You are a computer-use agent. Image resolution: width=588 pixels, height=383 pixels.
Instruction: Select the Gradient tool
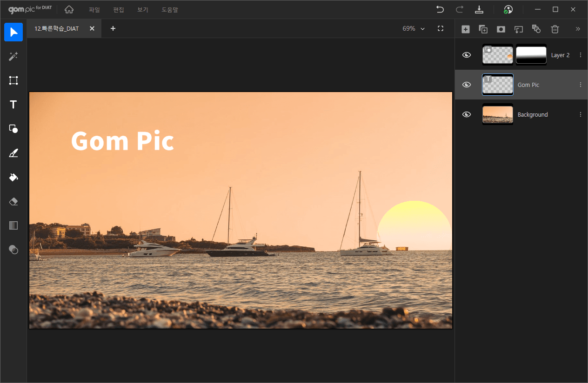tap(13, 225)
